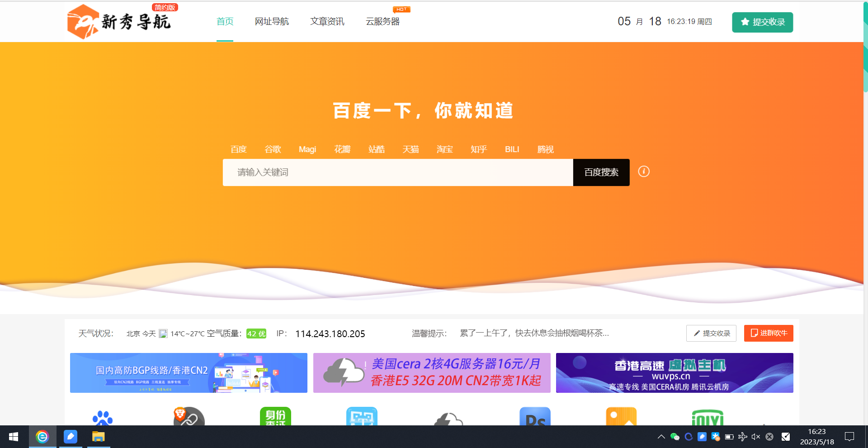Switch search engine to 花瓣
This screenshot has width=868, height=448.
[x=342, y=149]
